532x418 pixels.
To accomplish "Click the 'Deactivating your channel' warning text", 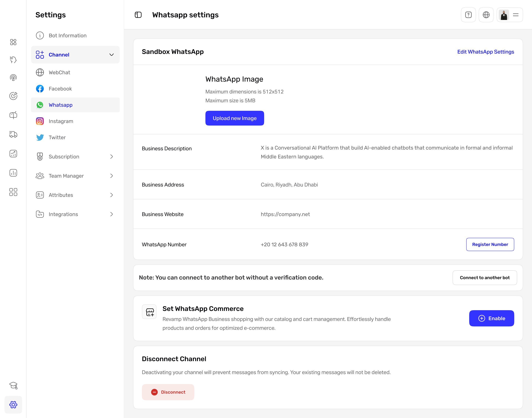I will [266, 372].
